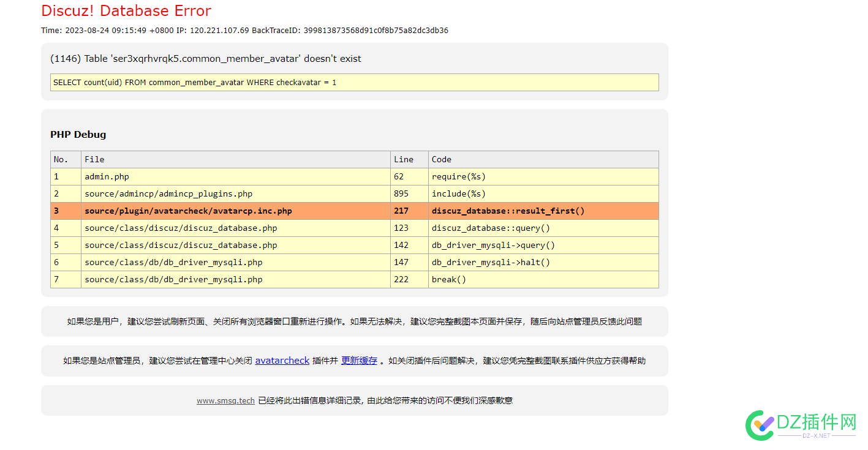Select discuz_database::result_first() code cell
This screenshot has width=868, height=450.
click(x=544, y=211)
